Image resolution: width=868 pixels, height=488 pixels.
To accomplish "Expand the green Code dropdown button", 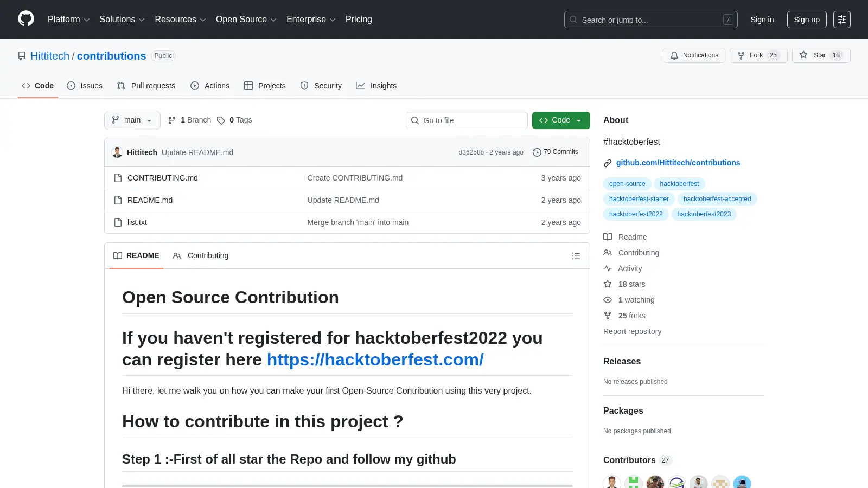I will coord(560,120).
